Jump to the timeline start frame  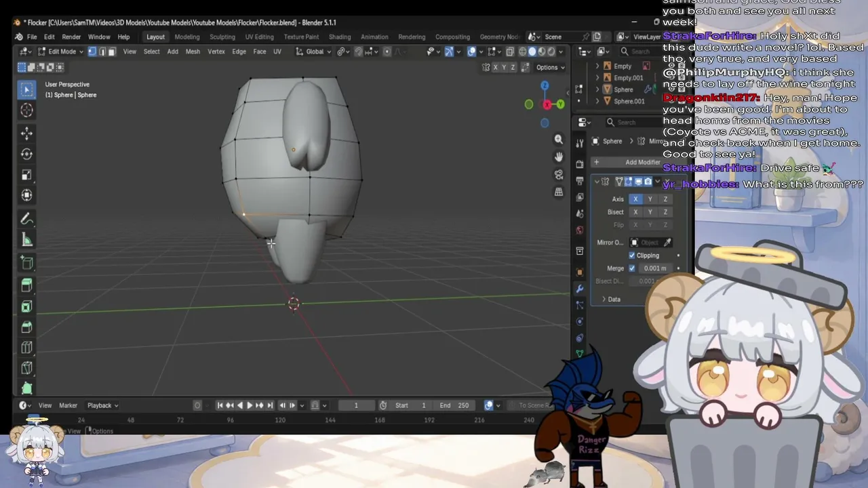pyautogui.click(x=220, y=405)
